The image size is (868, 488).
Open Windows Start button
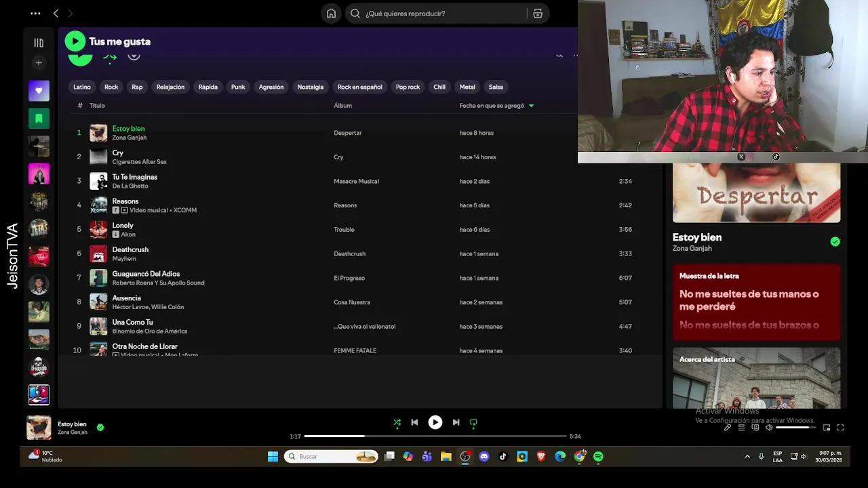click(x=273, y=457)
